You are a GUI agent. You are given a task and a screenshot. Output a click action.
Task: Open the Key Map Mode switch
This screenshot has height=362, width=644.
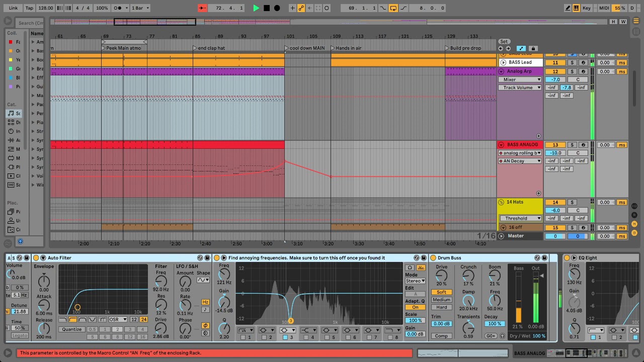click(587, 8)
